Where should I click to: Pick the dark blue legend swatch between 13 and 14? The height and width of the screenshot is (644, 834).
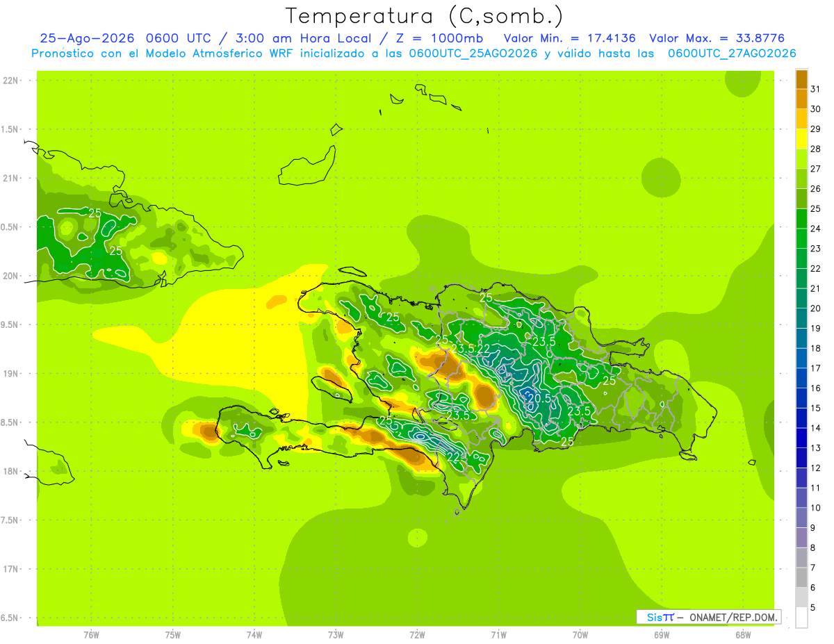[801, 438]
